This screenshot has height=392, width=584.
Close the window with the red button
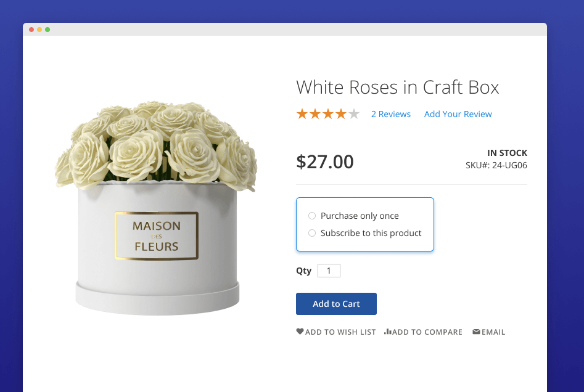(31, 30)
